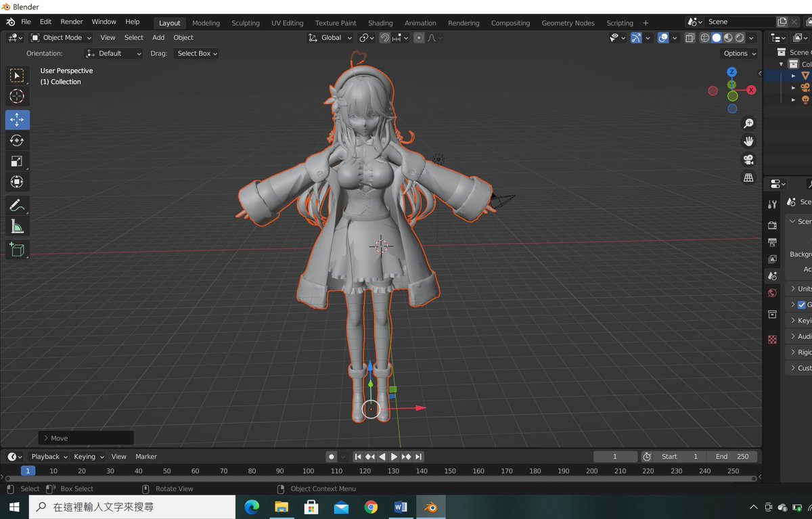Viewport: 812px width, 519px height.
Task: Toggle auto keying record button
Action: (331, 457)
